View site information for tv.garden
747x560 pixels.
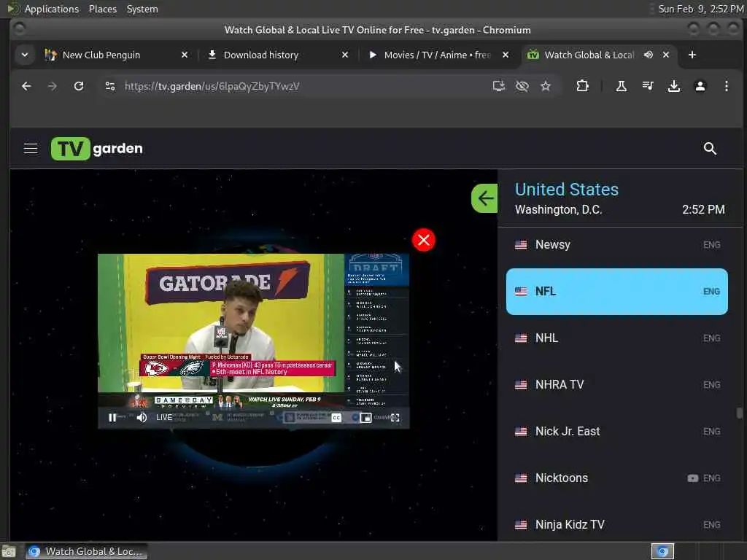point(110,86)
